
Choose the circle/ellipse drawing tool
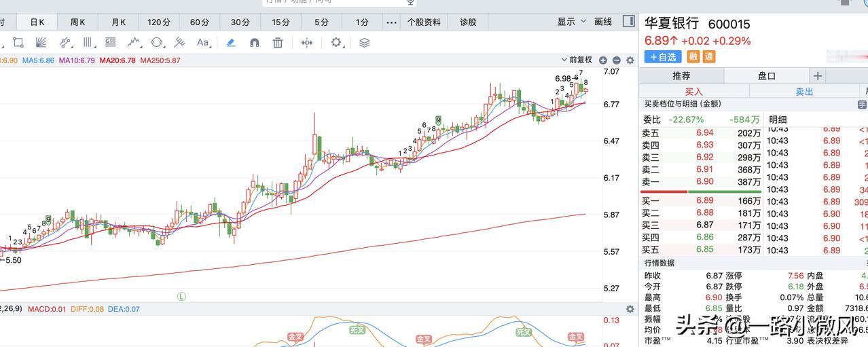coord(157,43)
